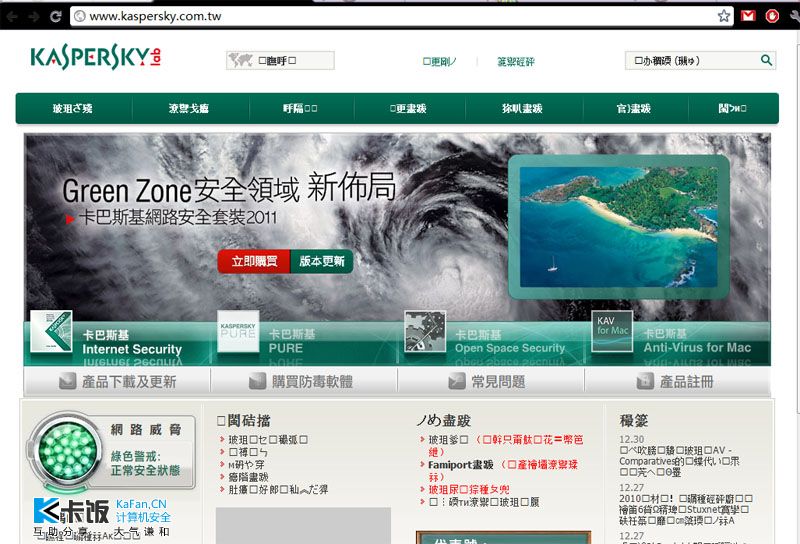Open the 卡巴斯基 PURE product link

(292, 341)
